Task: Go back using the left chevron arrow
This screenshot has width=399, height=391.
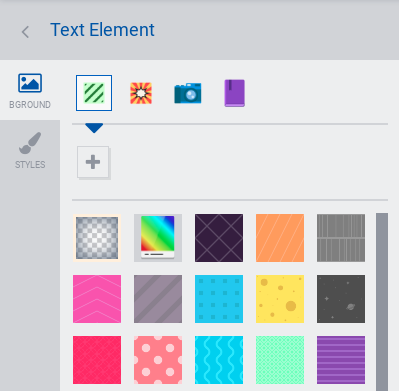Action: click(25, 32)
